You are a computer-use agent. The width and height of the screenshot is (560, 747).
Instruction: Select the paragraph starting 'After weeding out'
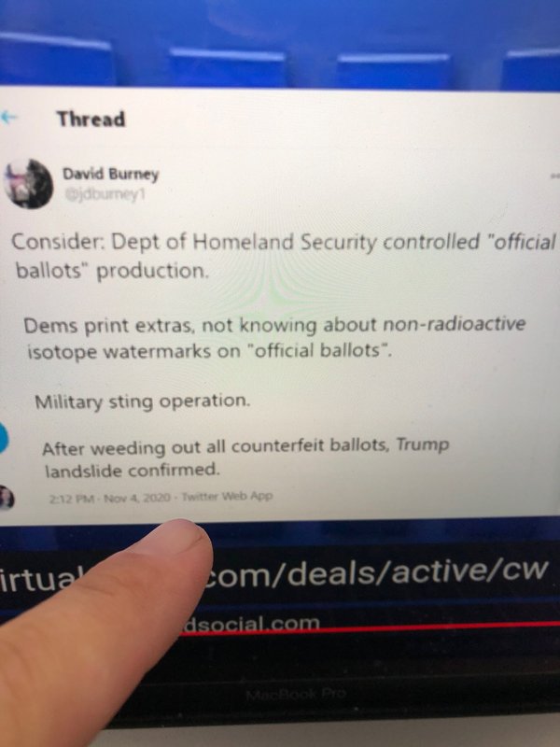pos(245,458)
